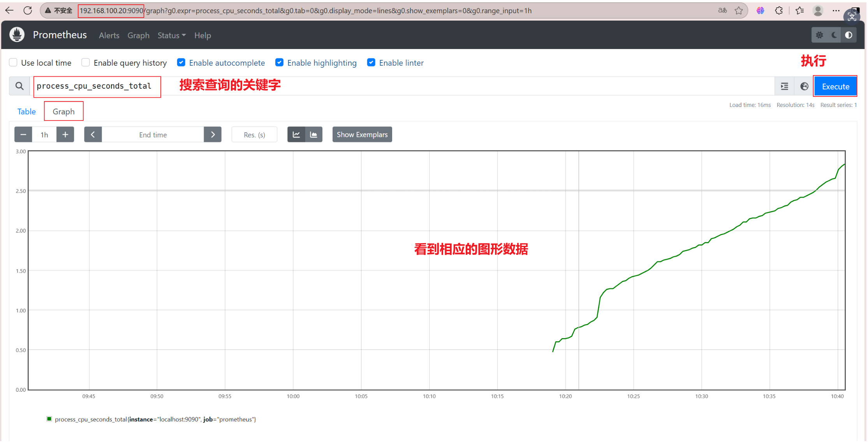Image resolution: width=868 pixels, height=445 pixels.
Task: Add page to favorites star icon
Action: [738, 11]
